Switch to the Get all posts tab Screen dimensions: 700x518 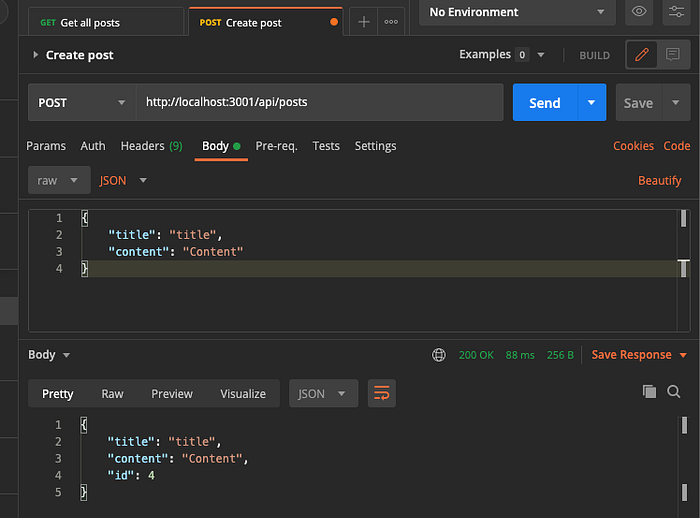click(105, 22)
